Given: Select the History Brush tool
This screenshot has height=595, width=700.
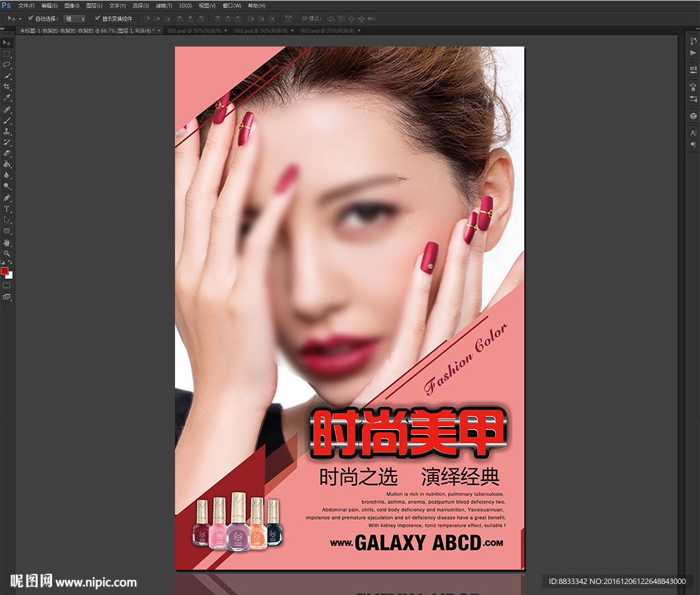Looking at the screenshot, I should tap(7, 142).
